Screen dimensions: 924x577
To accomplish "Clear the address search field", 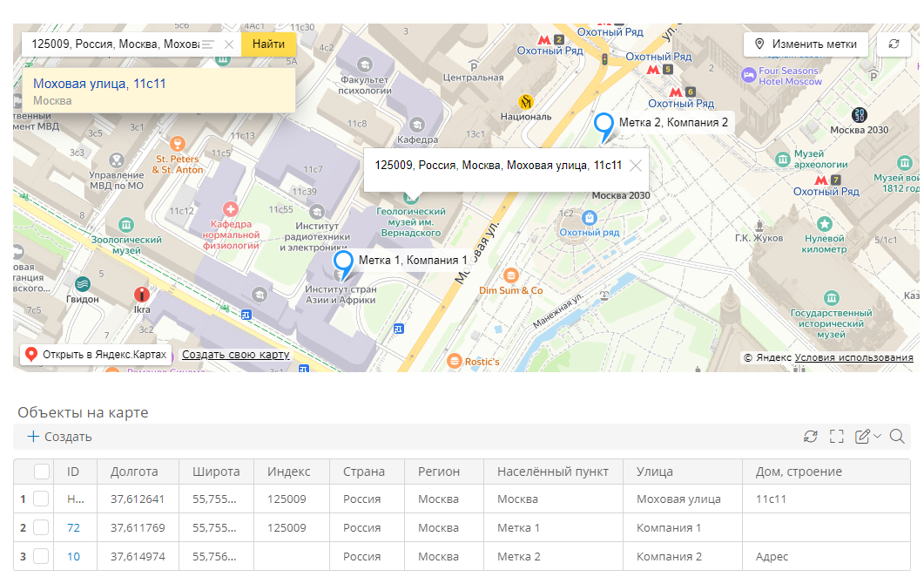I will pyautogui.click(x=229, y=44).
